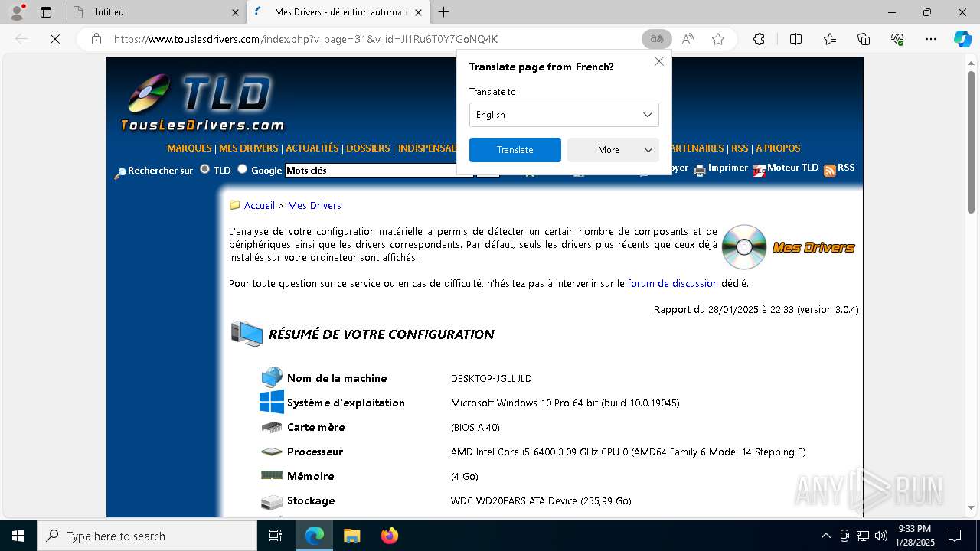
Task: Open the MES DRIVERS menu item
Action: [x=249, y=148]
